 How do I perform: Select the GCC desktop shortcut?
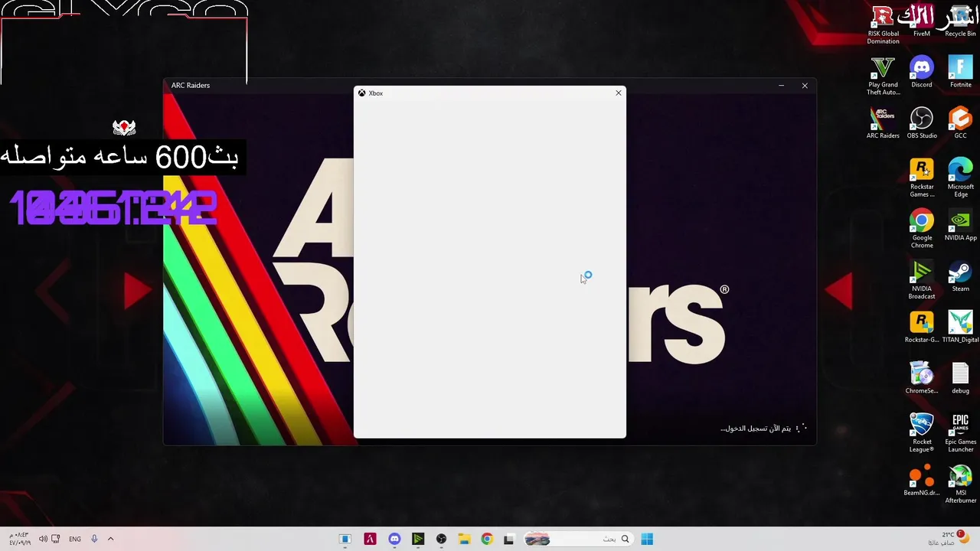[x=960, y=123]
